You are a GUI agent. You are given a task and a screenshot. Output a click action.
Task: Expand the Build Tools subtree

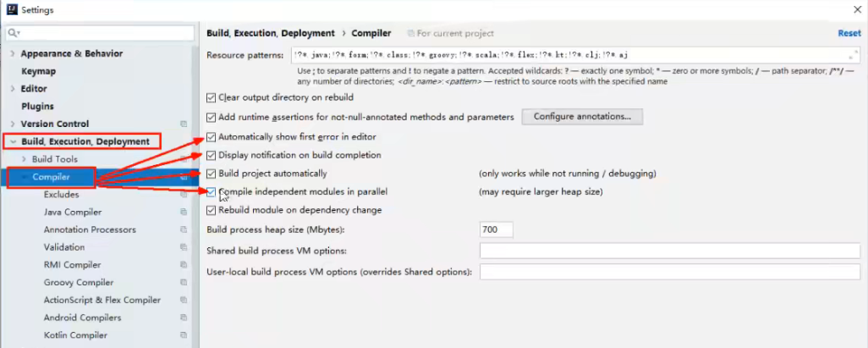click(23, 159)
